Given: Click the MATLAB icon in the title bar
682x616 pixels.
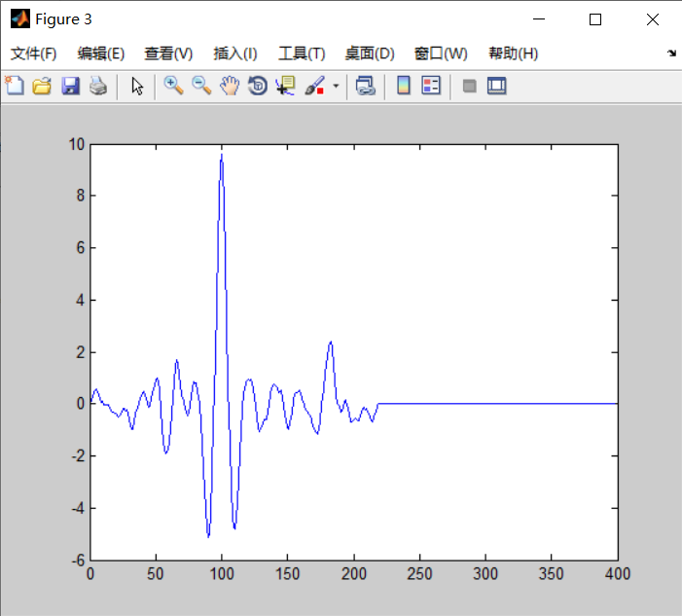Looking at the screenshot, I should coord(20,19).
